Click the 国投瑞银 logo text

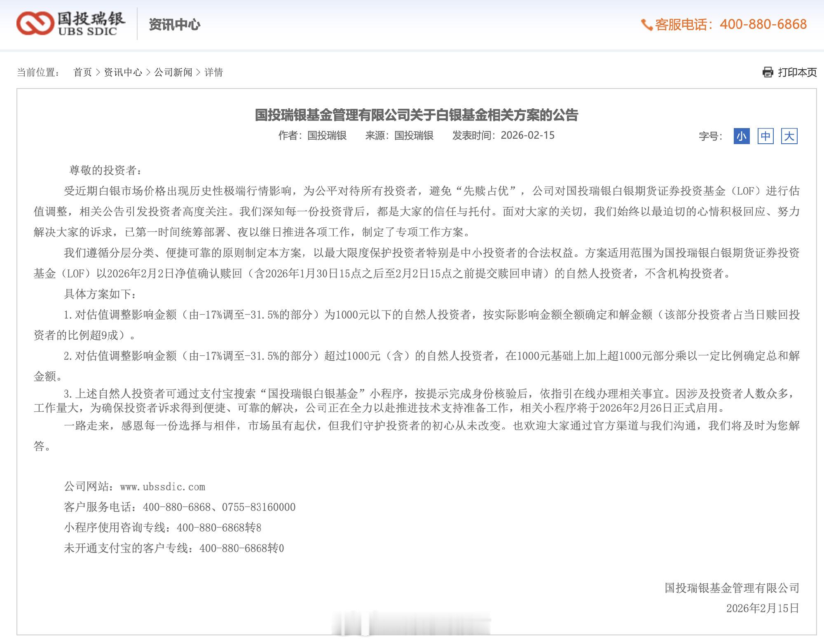tap(91, 19)
